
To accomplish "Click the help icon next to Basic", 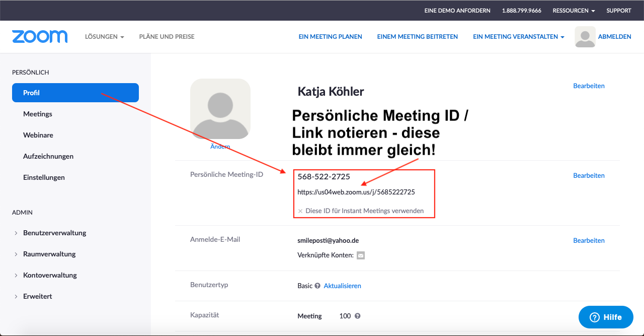I will [317, 286].
